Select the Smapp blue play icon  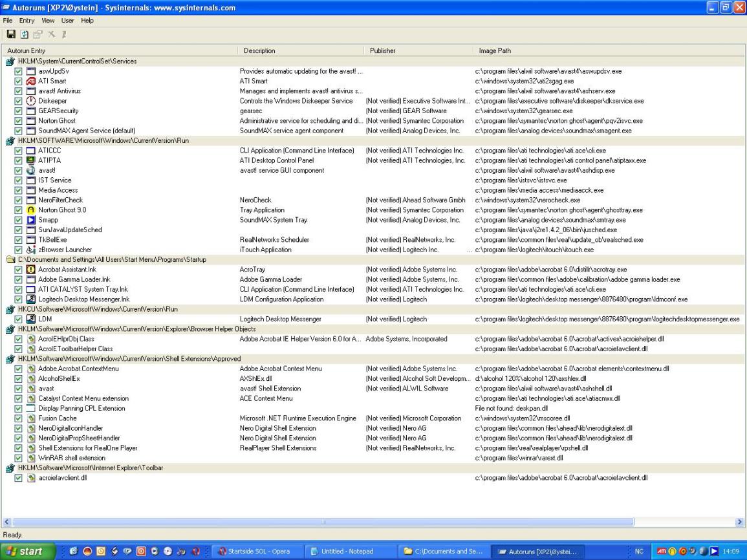31,220
